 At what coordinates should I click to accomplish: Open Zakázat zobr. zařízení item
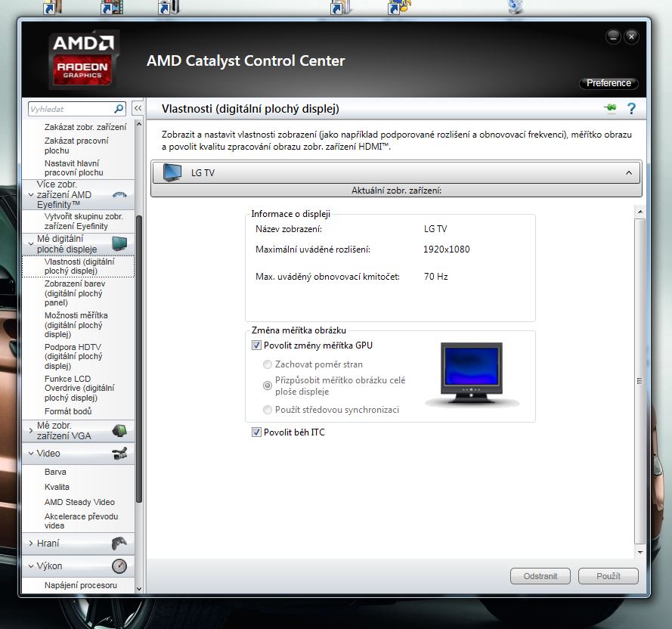point(85,127)
